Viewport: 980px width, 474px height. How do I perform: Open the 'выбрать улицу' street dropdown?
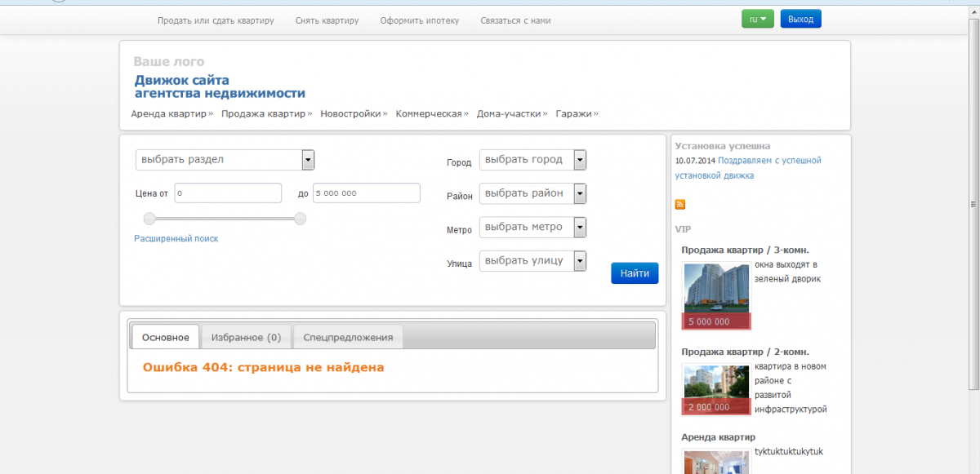click(x=532, y=261)
